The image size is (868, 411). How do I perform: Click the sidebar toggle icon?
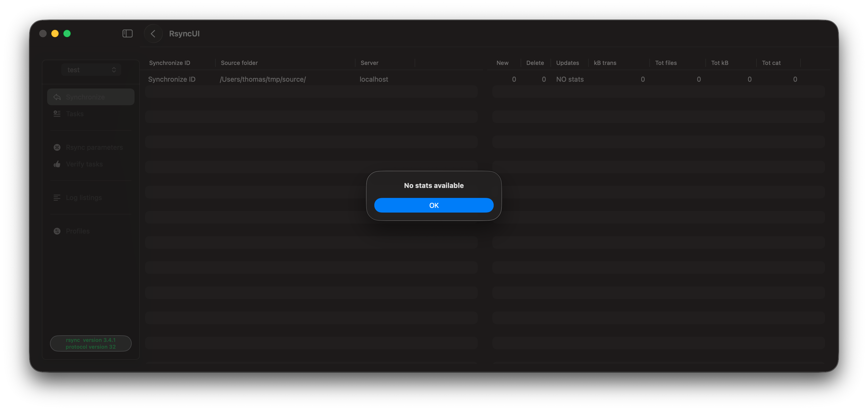tap(127, 33)
